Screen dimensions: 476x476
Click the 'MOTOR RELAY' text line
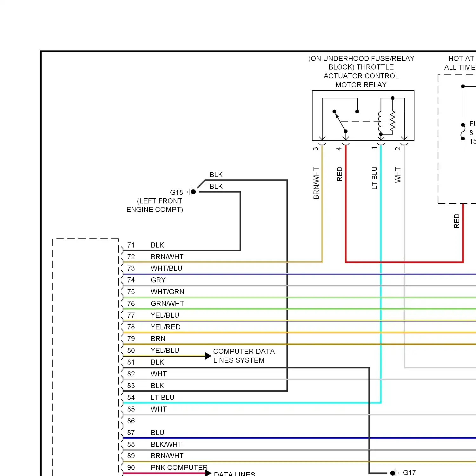pos(361,85)
